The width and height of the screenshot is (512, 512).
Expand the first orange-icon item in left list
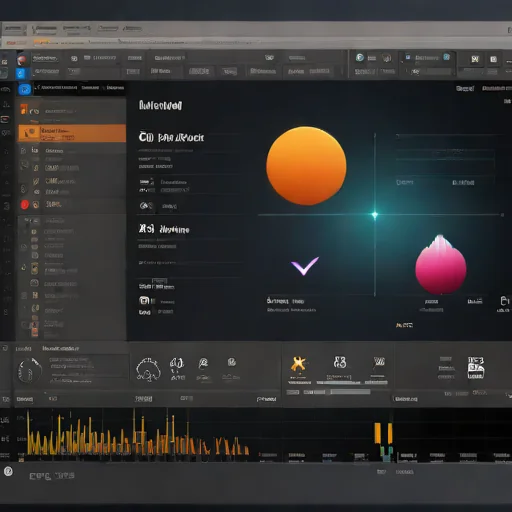coord(24,109)
